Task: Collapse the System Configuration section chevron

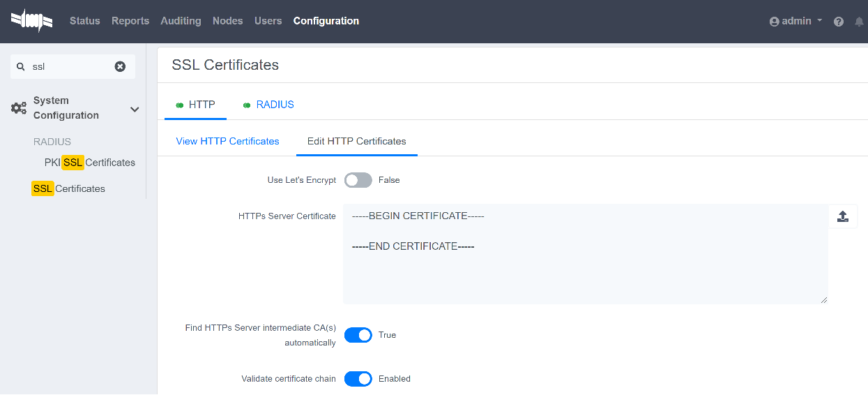Action: pyautogui.click(x=135, y=109)
